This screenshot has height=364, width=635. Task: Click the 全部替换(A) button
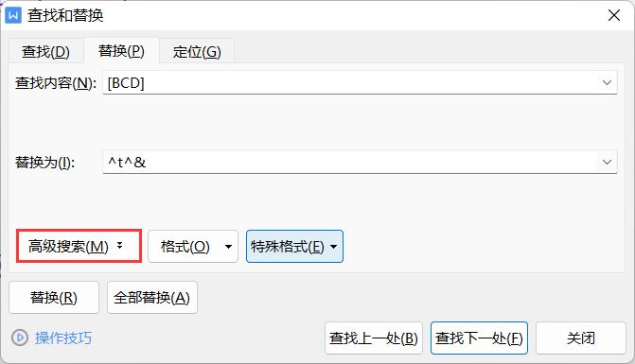click(152, 297)
